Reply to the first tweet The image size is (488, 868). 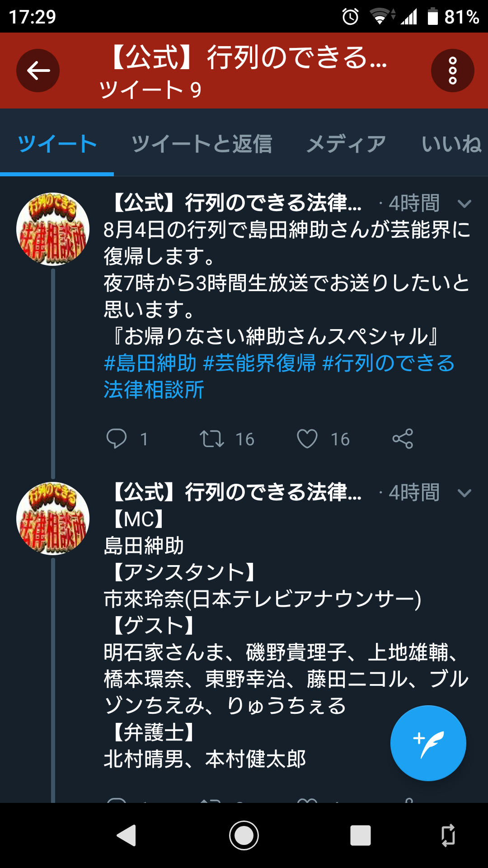pyautogui.click(x=117, y=439)
